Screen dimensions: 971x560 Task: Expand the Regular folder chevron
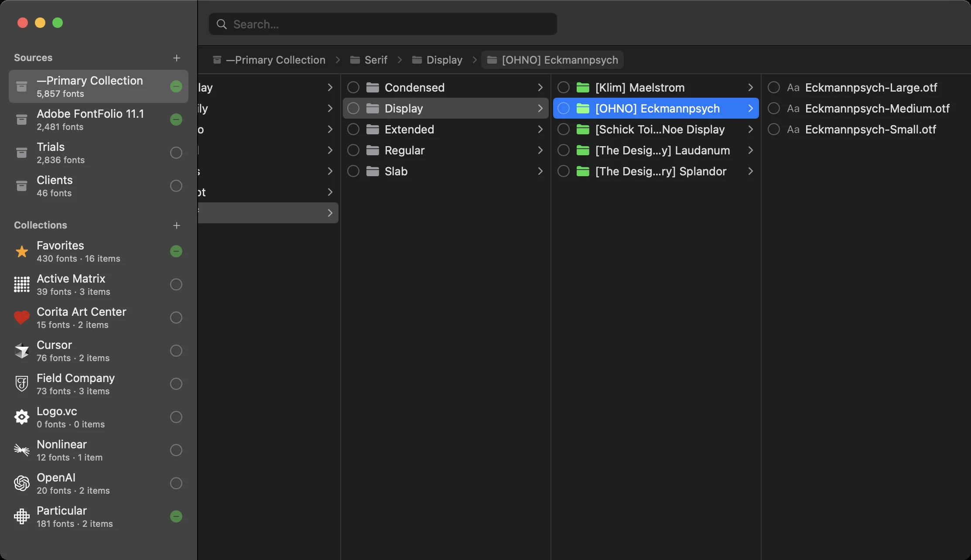coord(540,150)
